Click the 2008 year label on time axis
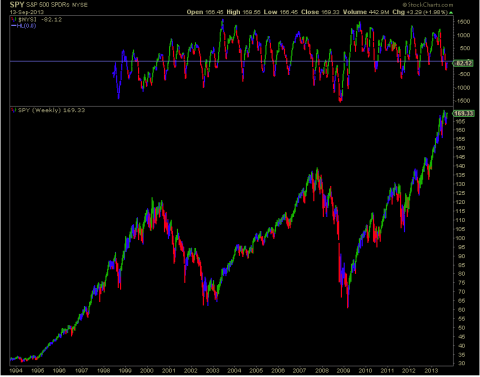 [x=322, y=371]
